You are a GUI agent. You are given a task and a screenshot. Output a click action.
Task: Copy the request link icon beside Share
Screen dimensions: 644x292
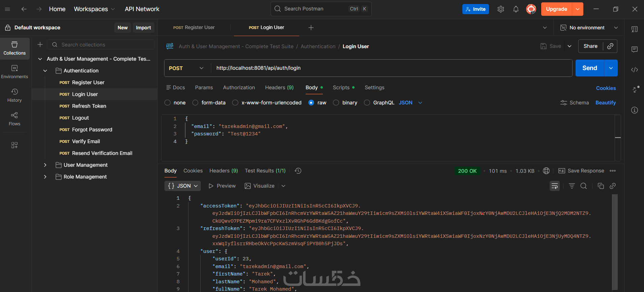tap(610, 46)
